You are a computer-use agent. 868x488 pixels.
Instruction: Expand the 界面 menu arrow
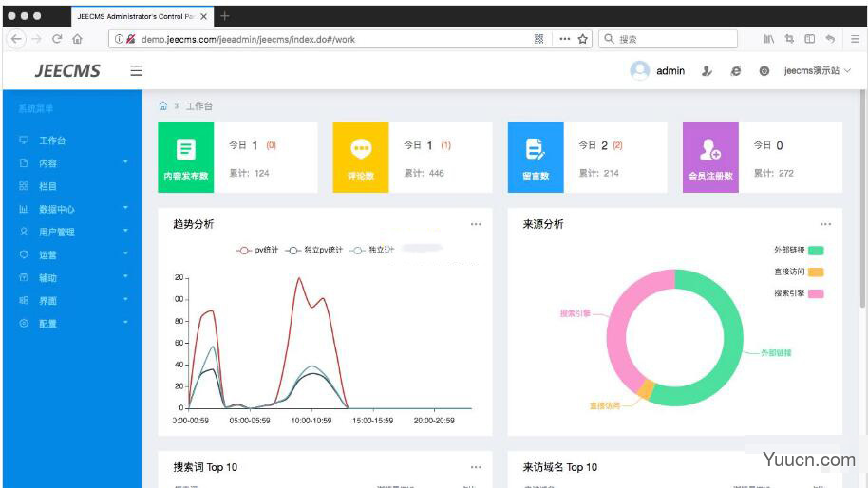click(x=125, y=299)
